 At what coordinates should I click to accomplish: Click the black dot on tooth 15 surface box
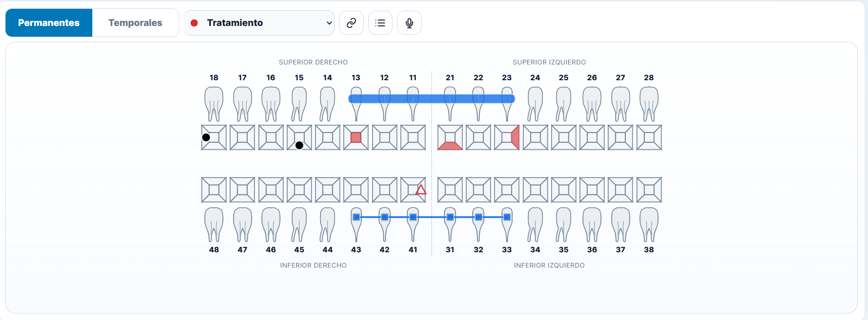tap(299, 145)
